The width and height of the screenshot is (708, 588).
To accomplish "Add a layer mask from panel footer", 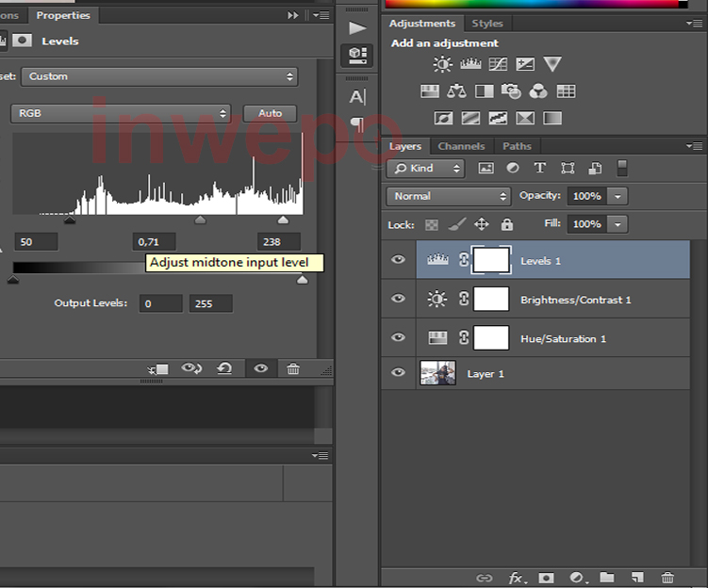I will point(546,578).
